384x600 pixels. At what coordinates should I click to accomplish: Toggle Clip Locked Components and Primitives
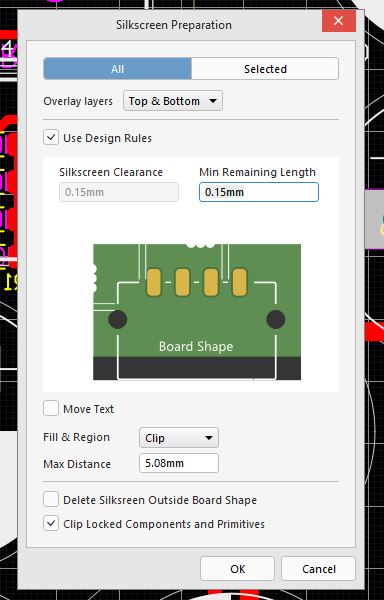51,523
